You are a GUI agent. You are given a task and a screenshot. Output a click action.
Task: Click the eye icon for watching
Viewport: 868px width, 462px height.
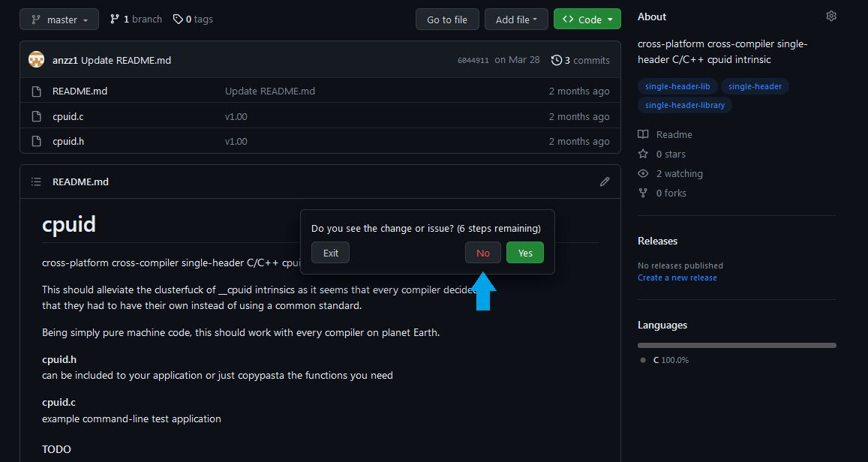pyautogui.click(x=643, y=174)
